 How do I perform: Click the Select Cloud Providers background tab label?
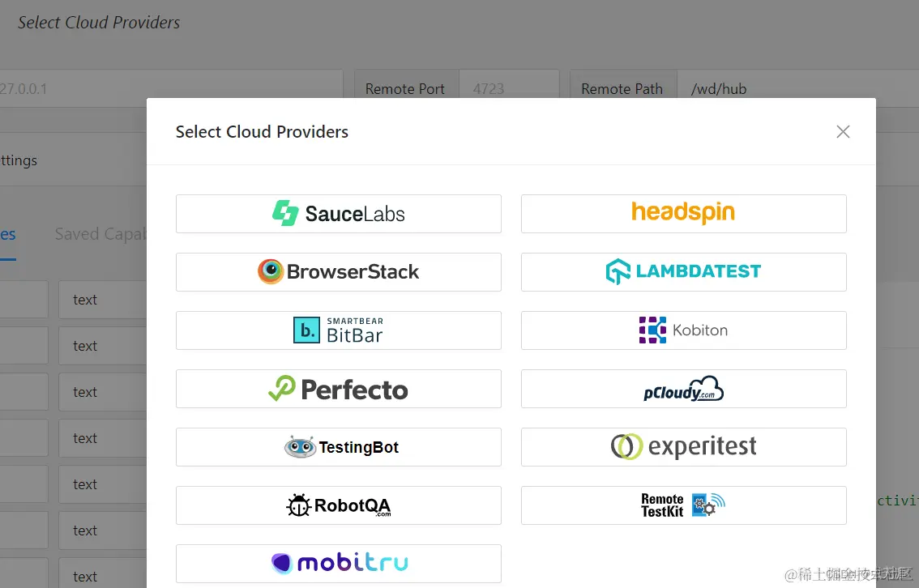(99, 22)
